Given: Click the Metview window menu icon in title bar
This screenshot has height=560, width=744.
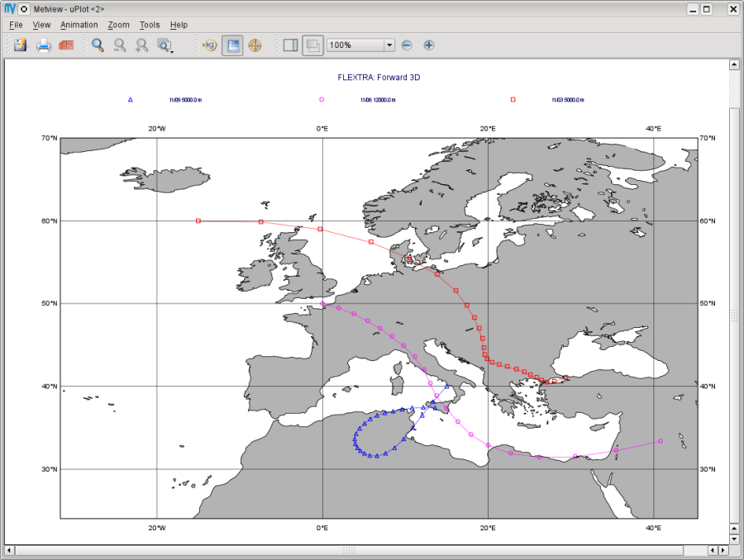Looking at the screenshot, I should click(24, 9).
